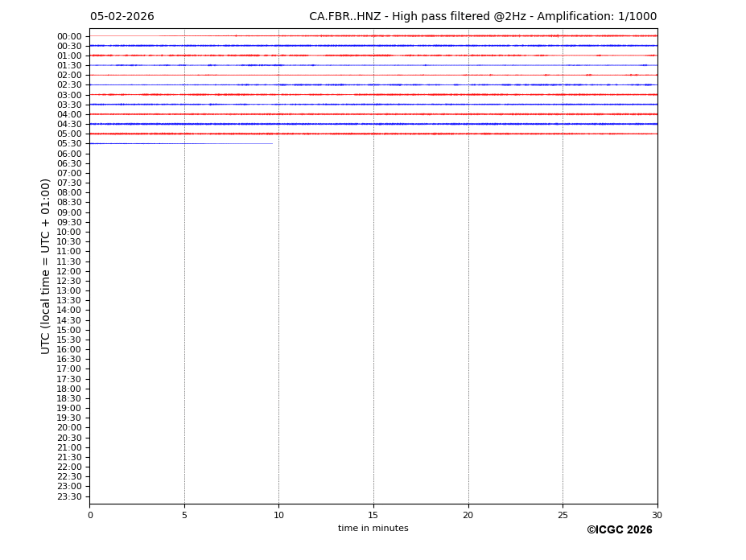
Task: Click the end of the 05:30 trace
Action: click(272, 143)
